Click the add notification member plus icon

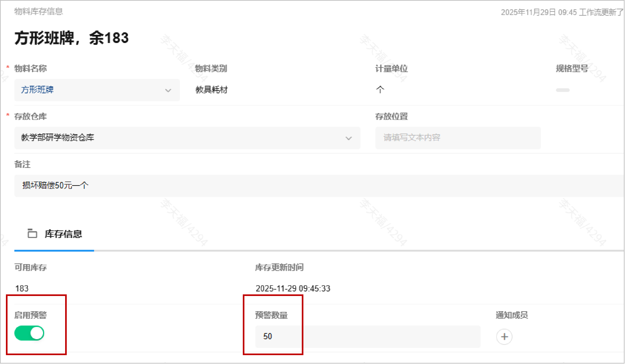(x=504, y=336)
